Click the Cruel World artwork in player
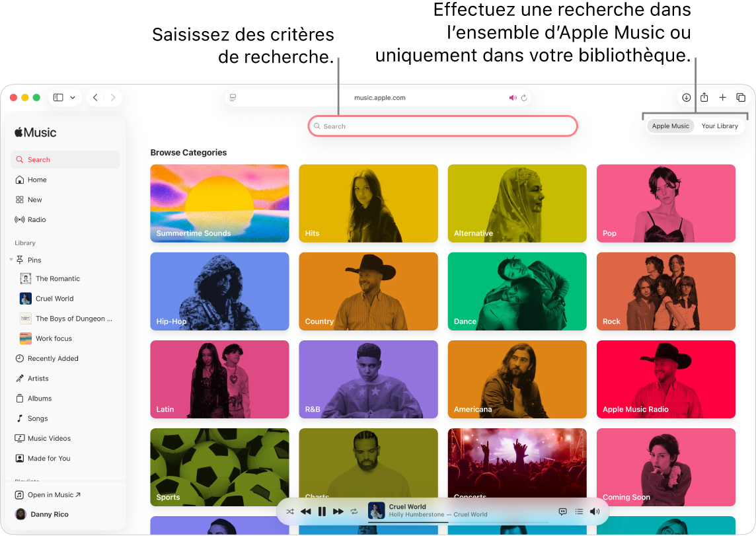The width and height of the screenshot is (756, 536). coord(376,510)
